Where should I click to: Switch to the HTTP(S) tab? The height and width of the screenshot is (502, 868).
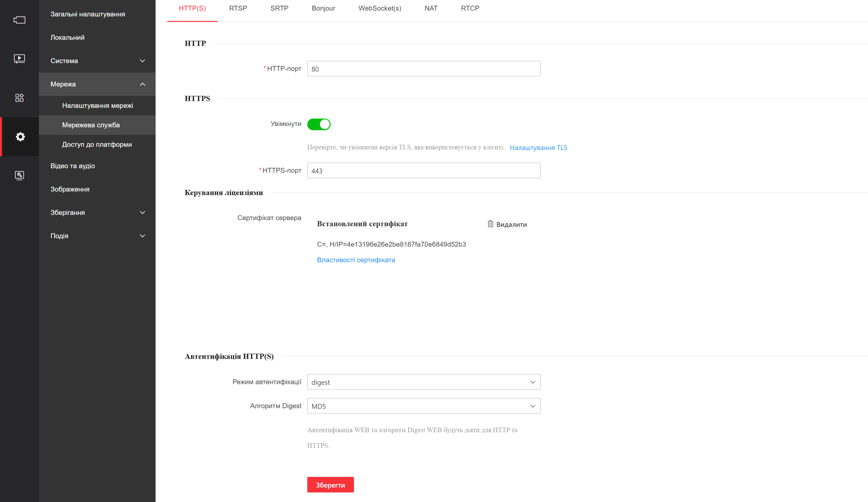[192, 8]
